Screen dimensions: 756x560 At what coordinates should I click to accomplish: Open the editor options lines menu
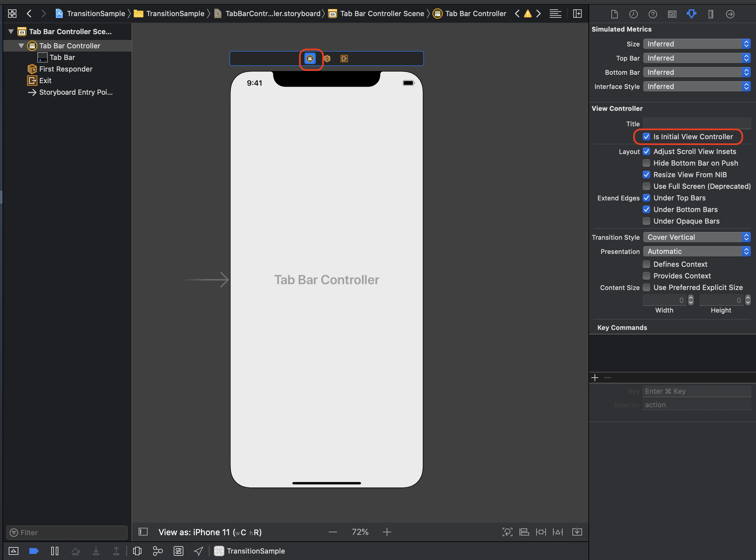(555, 14)
